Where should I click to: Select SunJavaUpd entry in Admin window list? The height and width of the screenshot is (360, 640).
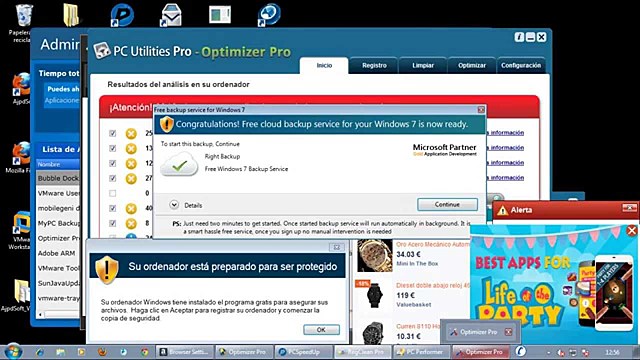[58, 283]
